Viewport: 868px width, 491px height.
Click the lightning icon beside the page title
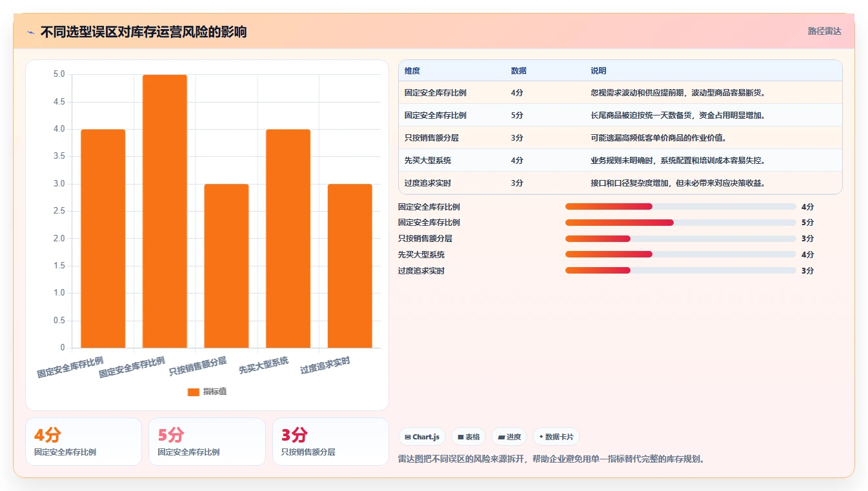[x=30, y=32]
